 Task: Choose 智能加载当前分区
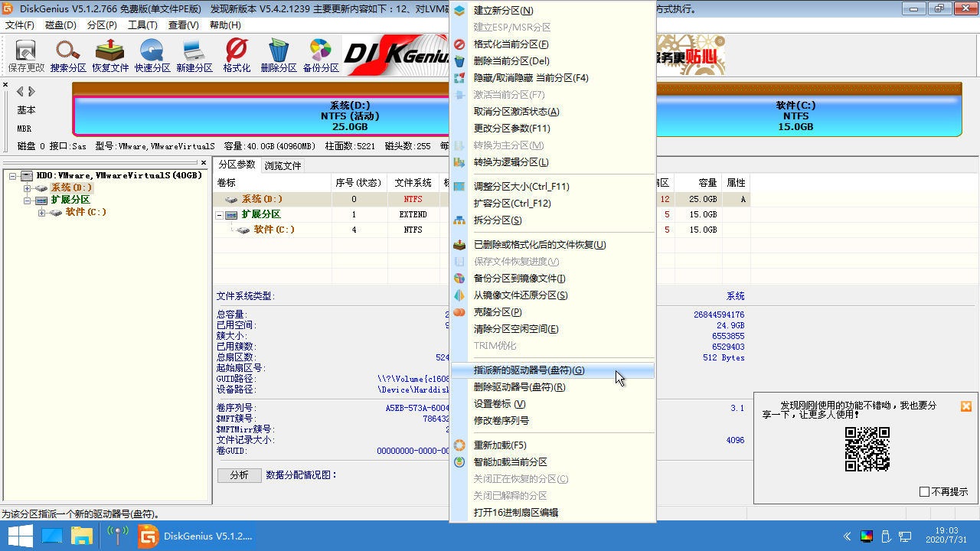tap(552, 462)
